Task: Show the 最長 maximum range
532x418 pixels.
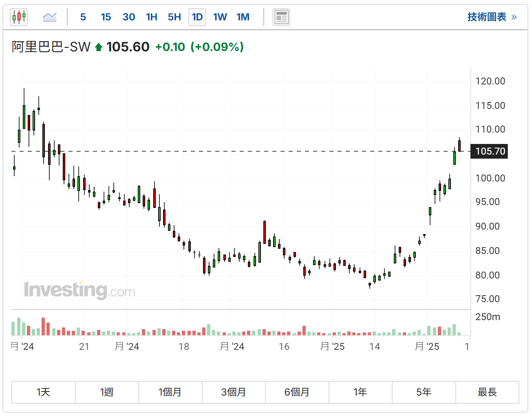Action: pyautogui.click(x=488, y=392)
